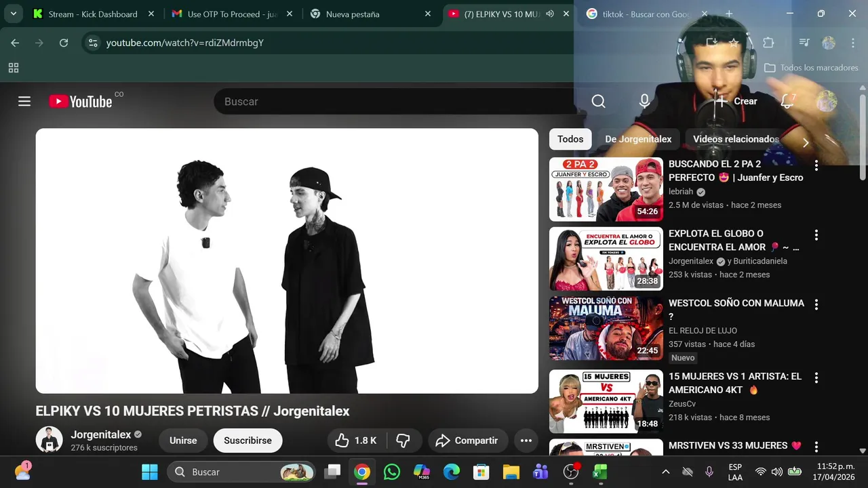Switch to Nueva pestaña tab
This screenshot has width=868, height=488.
pyautogui.click(x=372, y=14)
